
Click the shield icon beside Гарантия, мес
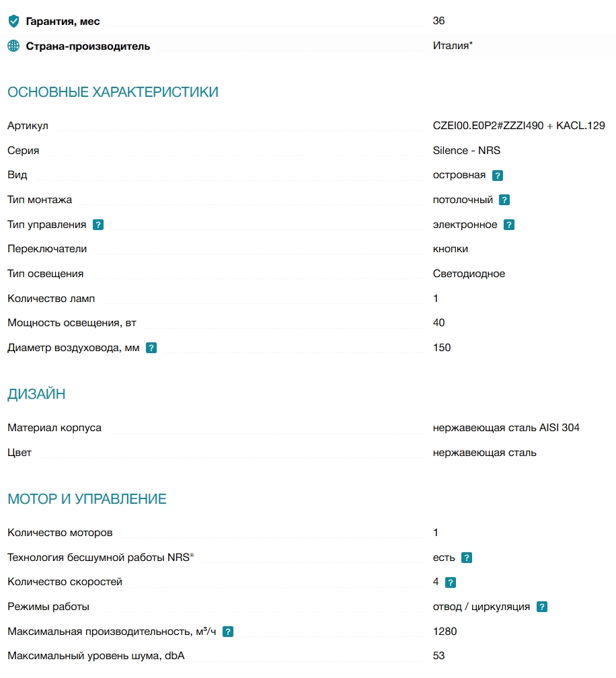[x=14, y=21]
